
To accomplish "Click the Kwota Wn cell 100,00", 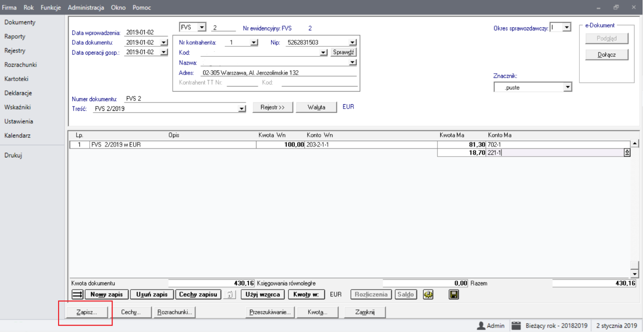I will (280, 145).
